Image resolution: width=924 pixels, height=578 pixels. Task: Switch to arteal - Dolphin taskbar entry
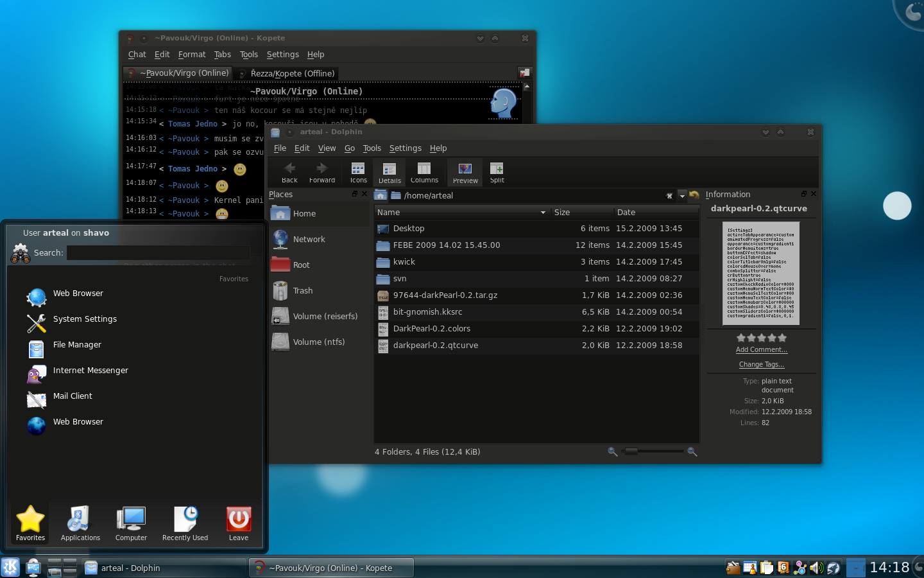click(x=163, y=568)
